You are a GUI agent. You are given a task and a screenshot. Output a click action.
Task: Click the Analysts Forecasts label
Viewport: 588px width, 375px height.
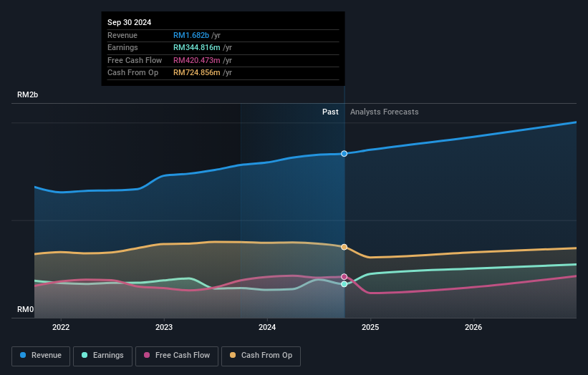(385, 112)
